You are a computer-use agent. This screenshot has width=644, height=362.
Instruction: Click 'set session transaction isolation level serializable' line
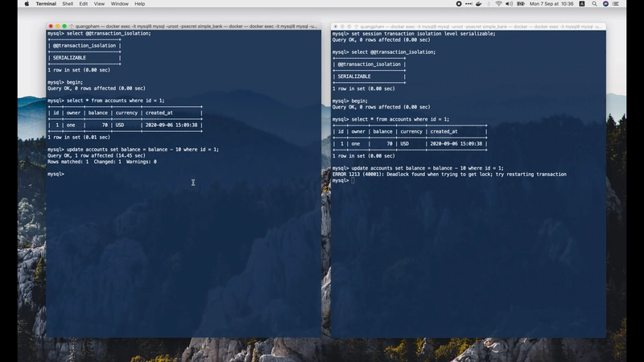click(423, 34)
